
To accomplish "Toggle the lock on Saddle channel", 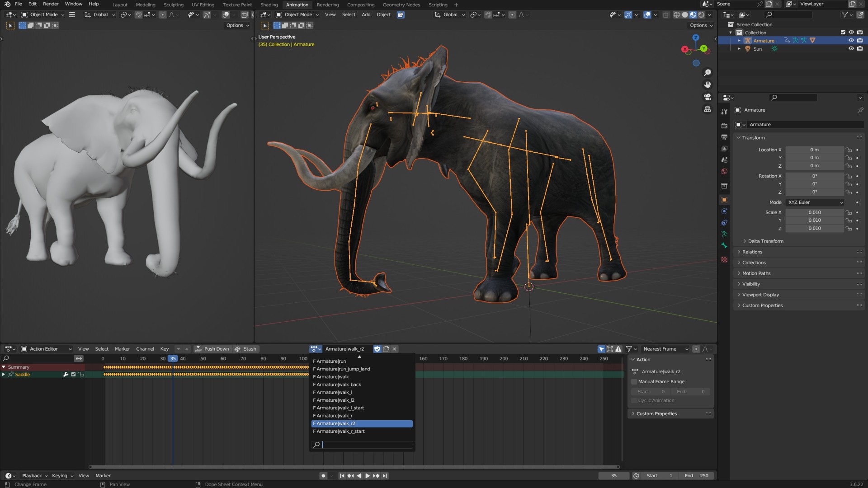I will 81,375.
